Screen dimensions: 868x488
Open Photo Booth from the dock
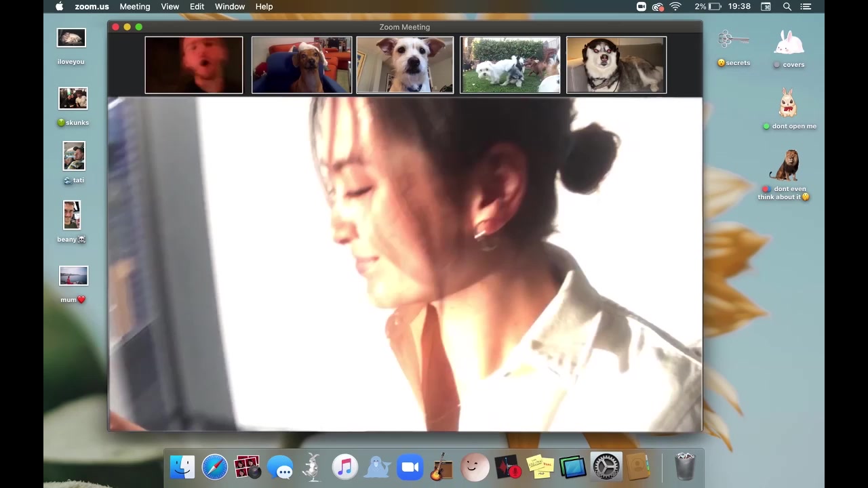click(x=247, y=468)
